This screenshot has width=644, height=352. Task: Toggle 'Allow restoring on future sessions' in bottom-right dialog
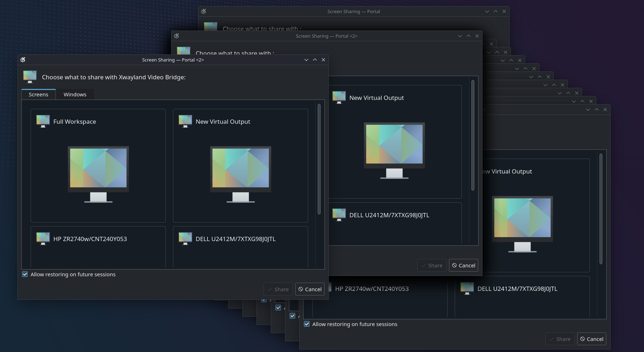pyautogui.click(x=307, y=324)
